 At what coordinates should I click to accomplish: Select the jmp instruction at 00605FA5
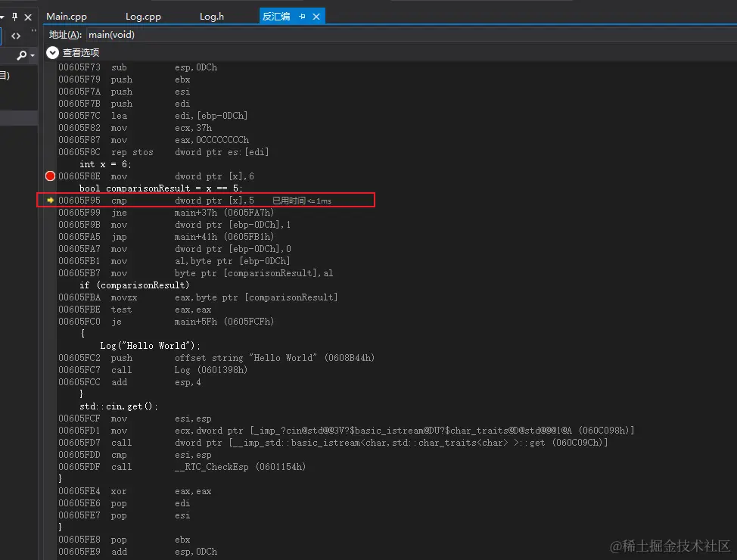[x=166, y=237]
